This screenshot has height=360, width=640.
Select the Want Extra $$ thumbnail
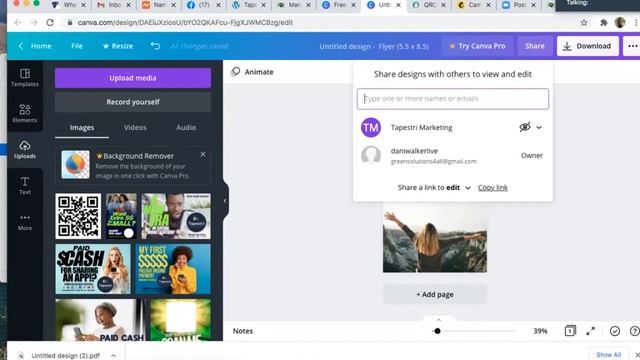point(121,216)
